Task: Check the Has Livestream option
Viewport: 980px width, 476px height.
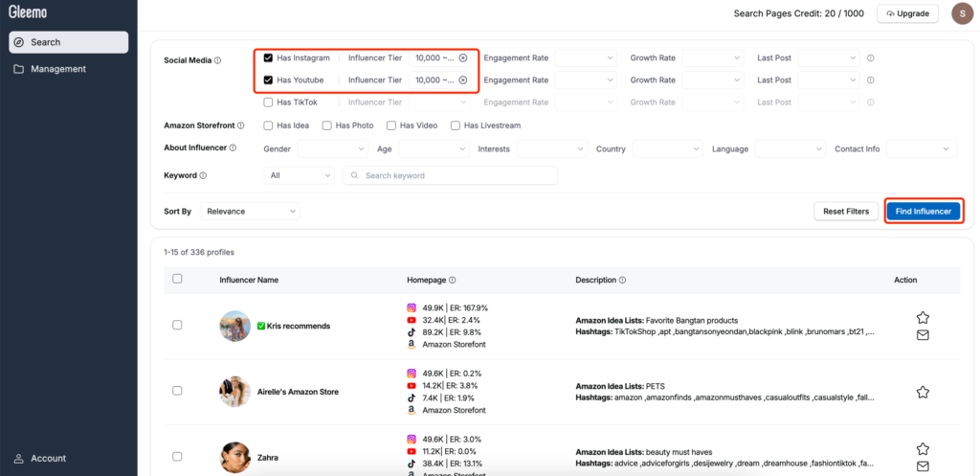Action: click(x=456, y=125)
